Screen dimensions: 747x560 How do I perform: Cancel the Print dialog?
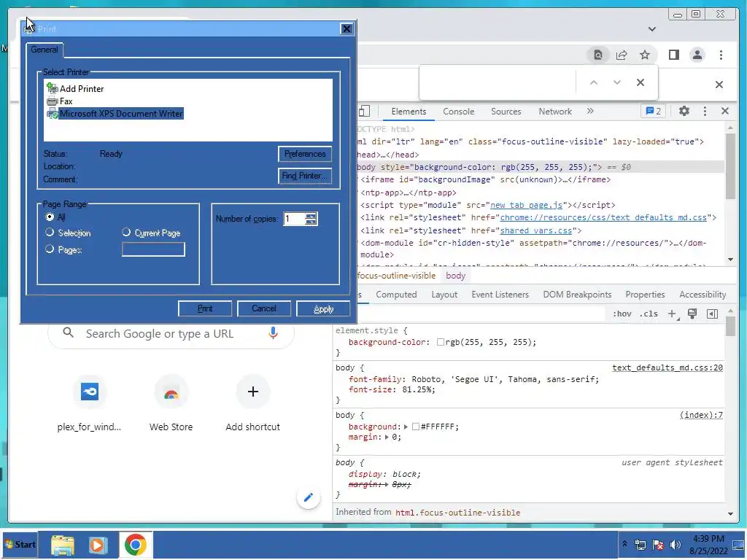click(x=264, y=308)
